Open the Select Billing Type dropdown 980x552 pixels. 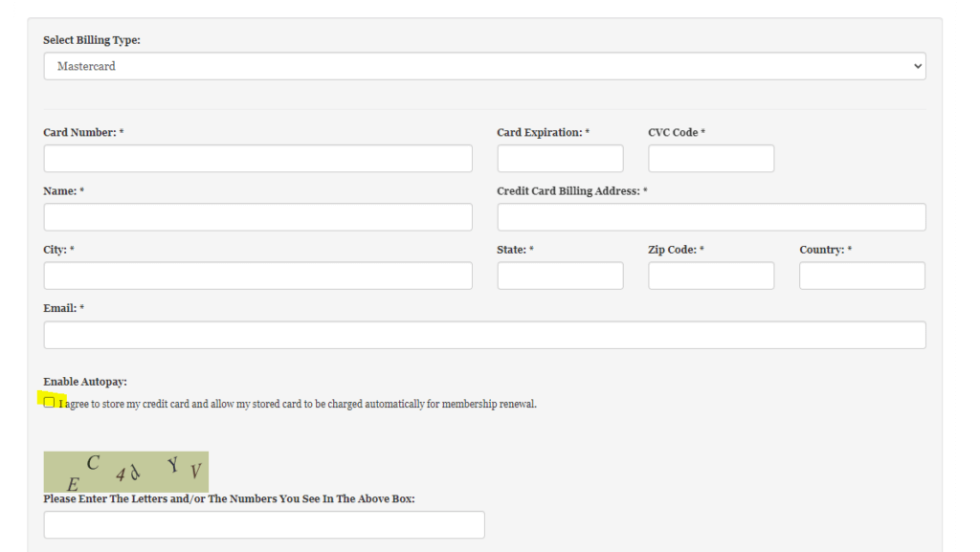tap(484, 66)
